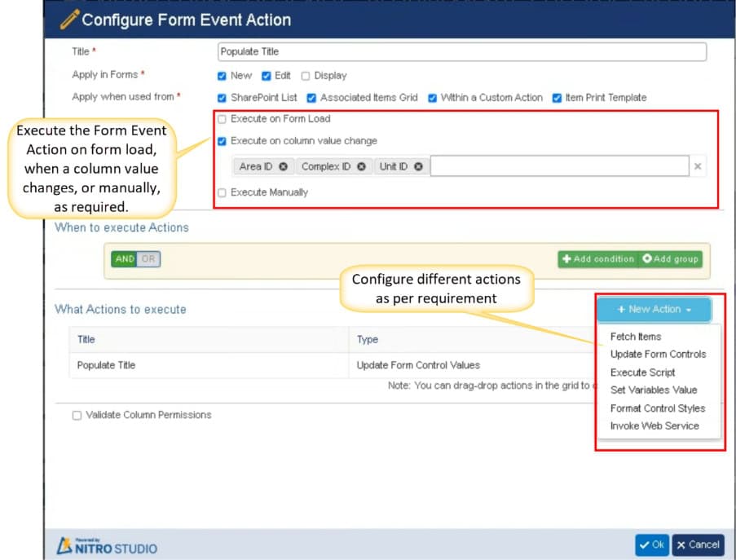Toggle the Edit form checkbox
This screenshot has width=736, height=560.
(267, 76)
